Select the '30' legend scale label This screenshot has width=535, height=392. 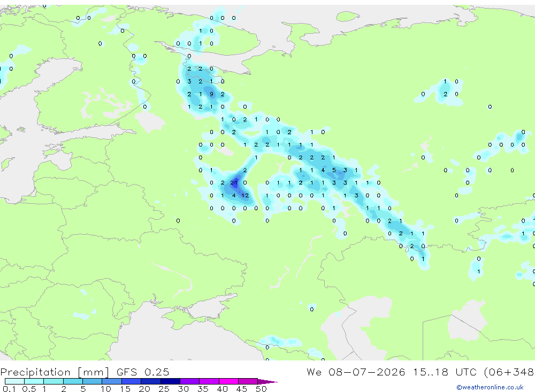point(184,389)
